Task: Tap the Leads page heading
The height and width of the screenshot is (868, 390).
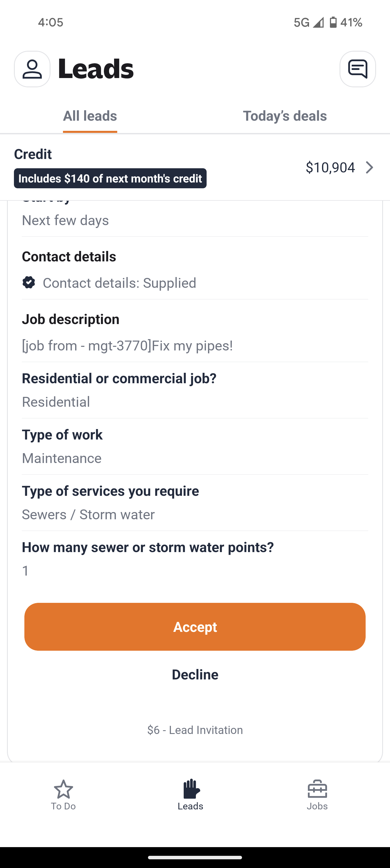Action: pyautogui.click(x=96, y=69)
